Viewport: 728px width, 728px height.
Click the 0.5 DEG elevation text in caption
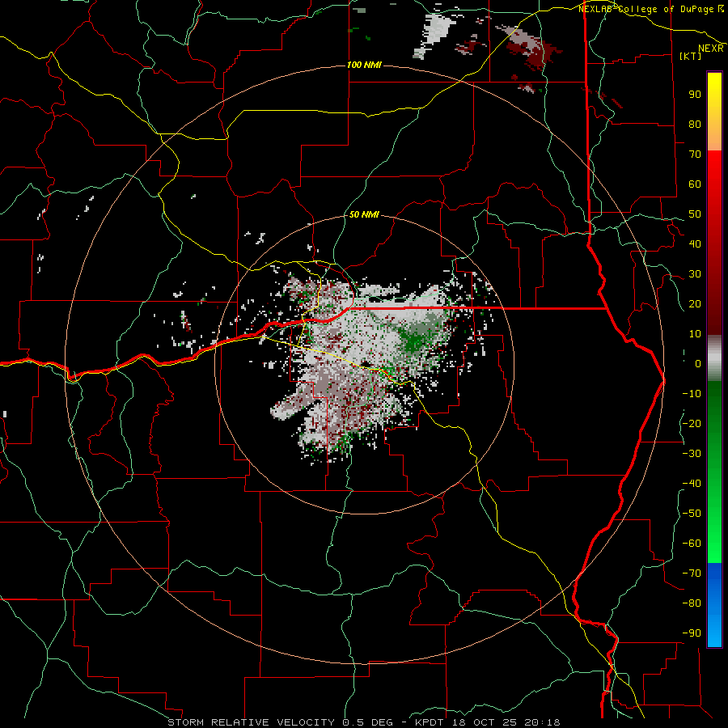click(x=368, y=722)
